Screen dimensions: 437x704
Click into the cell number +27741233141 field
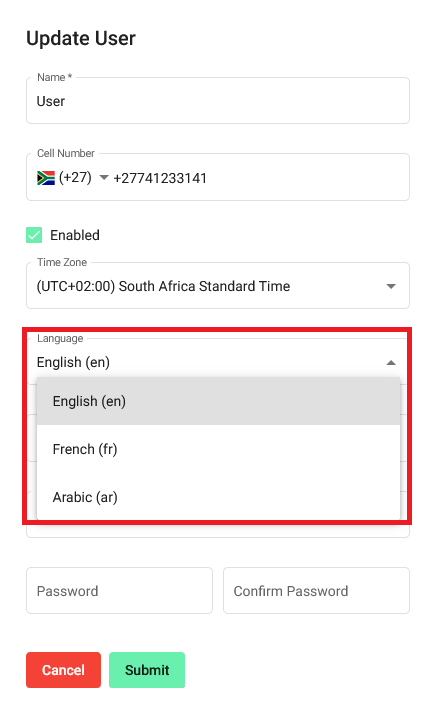(x=258, y=178)
